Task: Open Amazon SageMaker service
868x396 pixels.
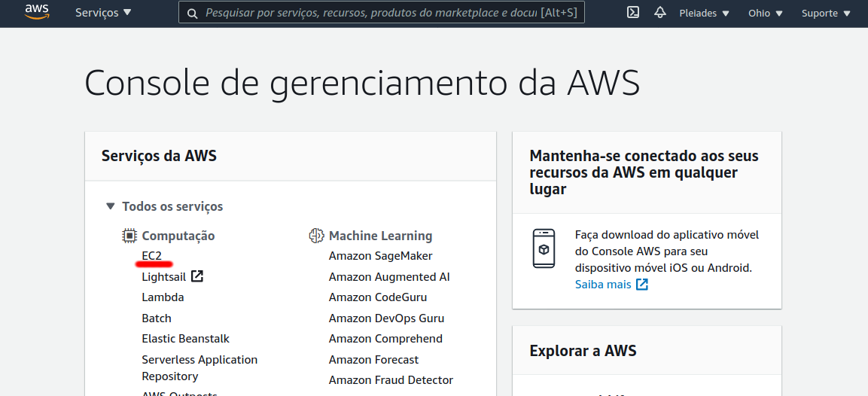Action: [x=380, y=256]
